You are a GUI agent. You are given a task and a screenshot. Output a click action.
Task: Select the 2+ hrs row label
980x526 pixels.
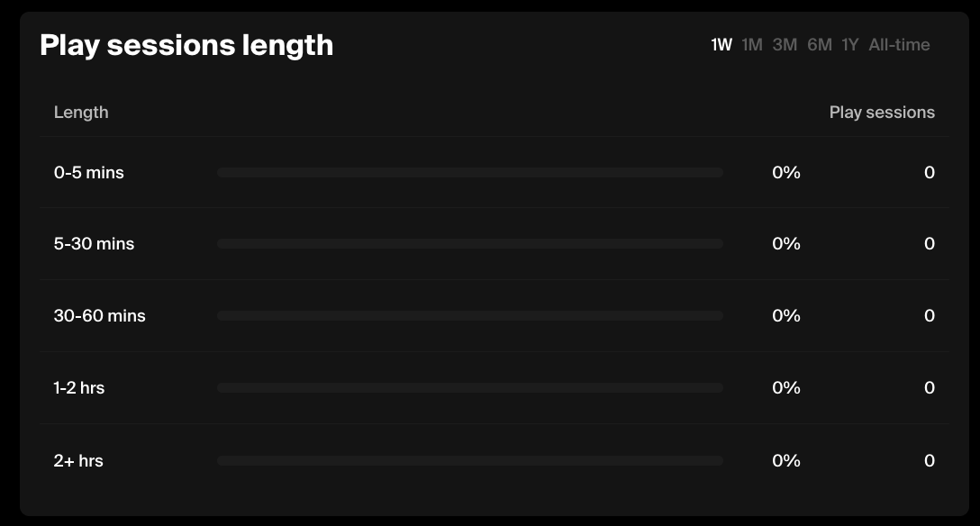pos(78,461)
